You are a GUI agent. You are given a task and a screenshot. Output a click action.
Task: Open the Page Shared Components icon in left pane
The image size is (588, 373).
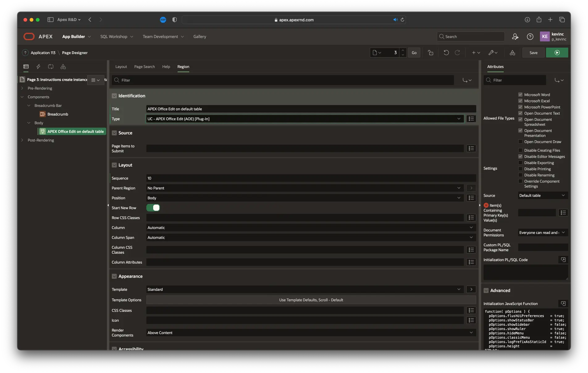tap(63, 66)
